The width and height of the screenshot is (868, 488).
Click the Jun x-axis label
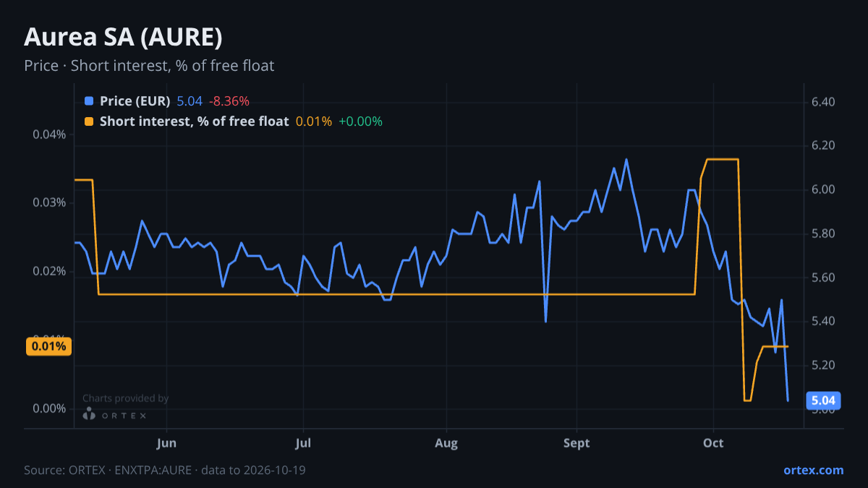(166, 442)
